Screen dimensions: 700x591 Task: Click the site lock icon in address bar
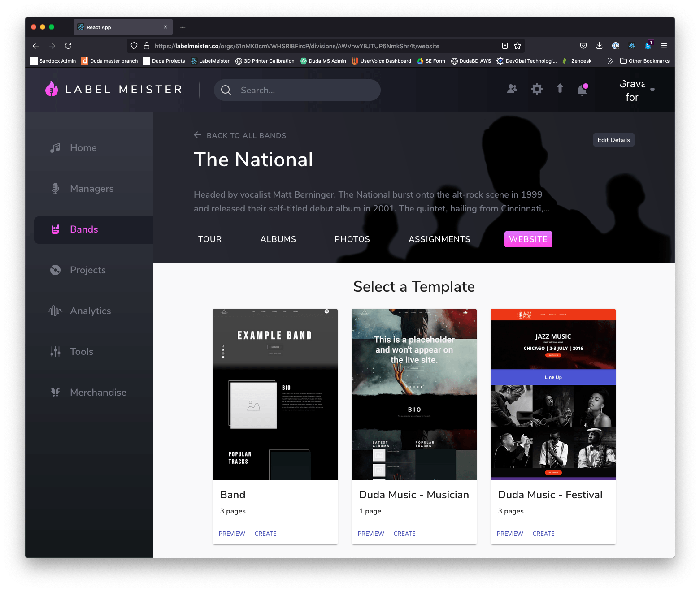tap(146, 46)
